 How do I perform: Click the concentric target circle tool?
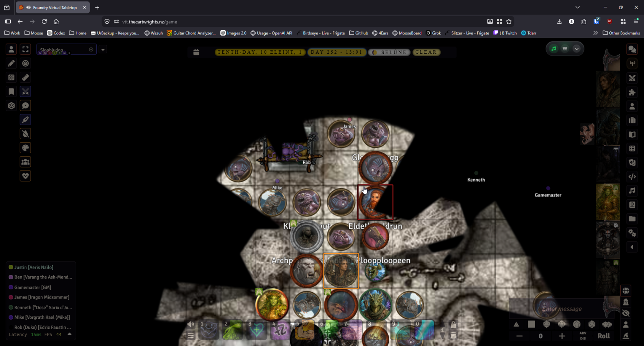pyautogui.click(x=25, y=64)
